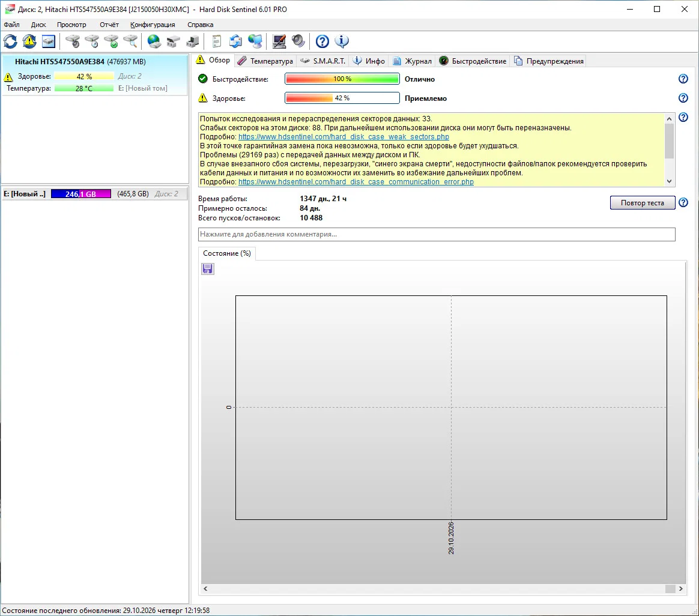Open the blue question mark help toolbar icon
Image resolution: width=699 pixels, height=616 pixels.
pos(322,41)
